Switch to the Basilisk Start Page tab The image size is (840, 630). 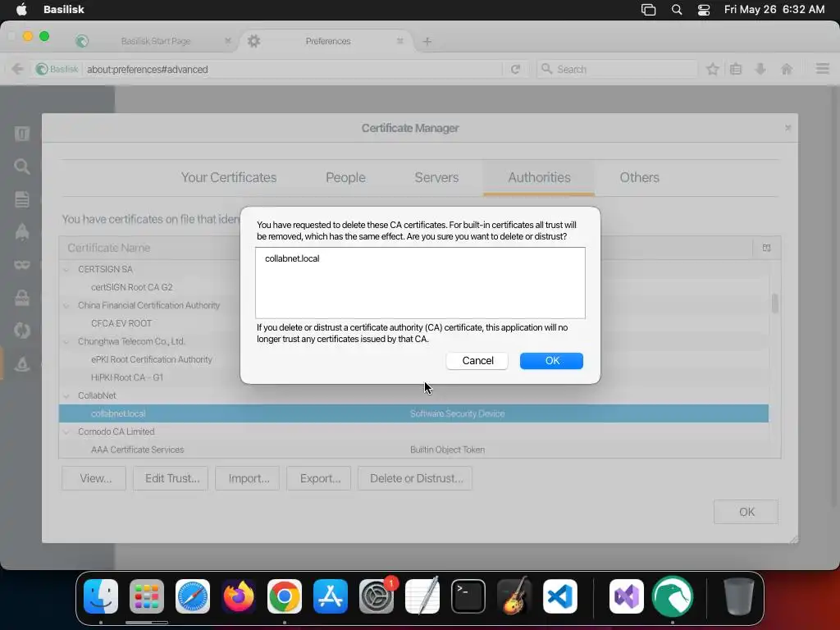pos(155,41)
